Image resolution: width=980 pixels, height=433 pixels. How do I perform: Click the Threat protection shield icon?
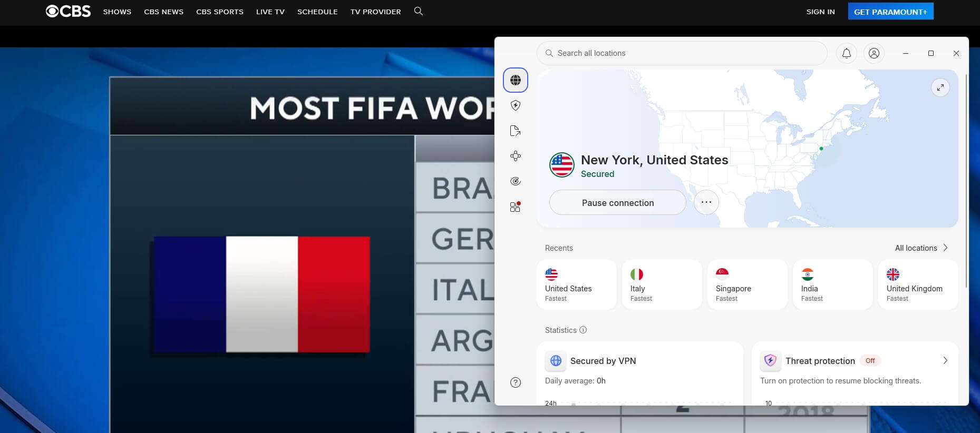pos(770,361)
